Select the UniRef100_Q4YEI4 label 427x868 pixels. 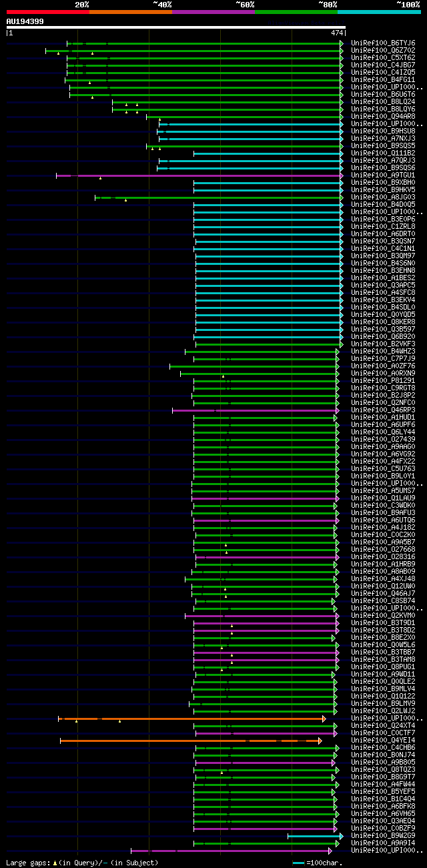pos(383,740)
